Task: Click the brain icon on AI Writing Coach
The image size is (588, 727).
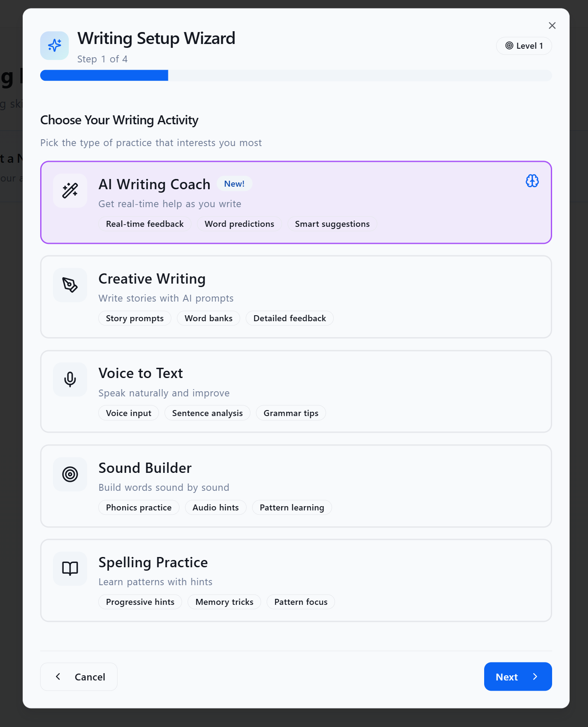Action: 532,181
